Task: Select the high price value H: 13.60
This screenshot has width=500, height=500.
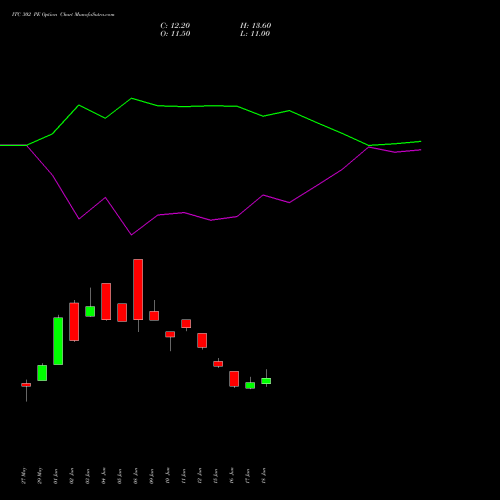Action: (x=256, y=26)
